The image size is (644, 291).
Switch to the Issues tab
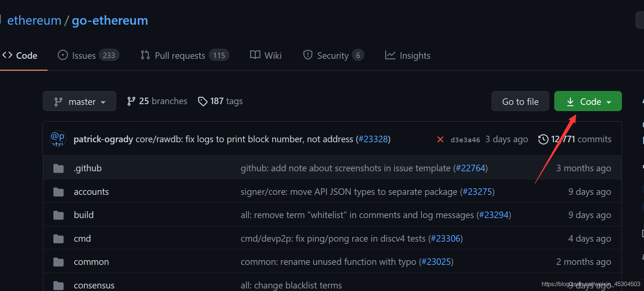point(88,56)
